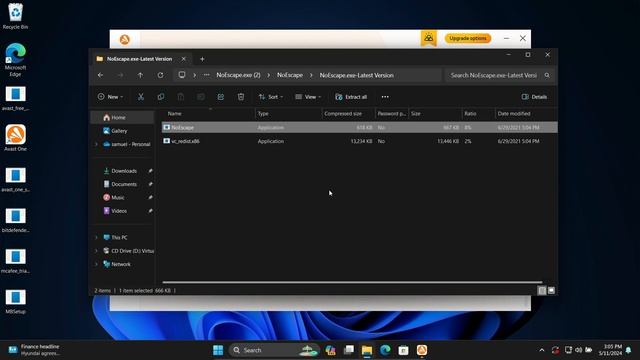
Task: Select the NoEscape application file
Action: click(x=359, y=127)
